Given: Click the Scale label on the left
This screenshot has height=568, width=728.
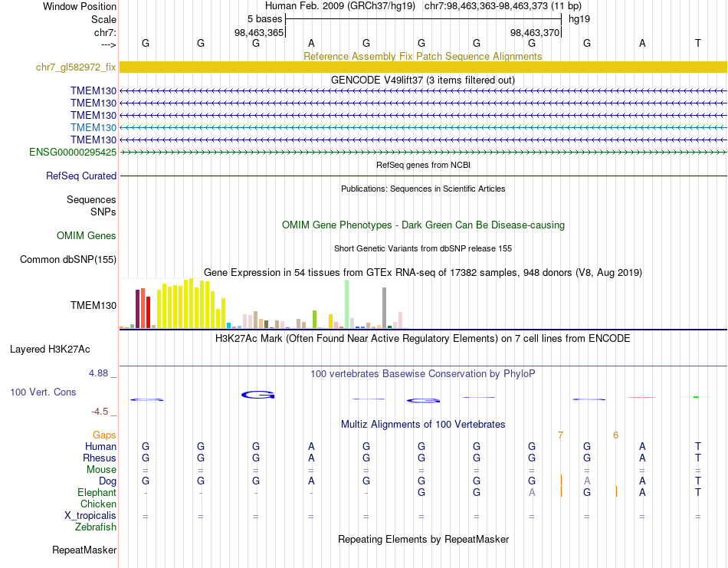Looking at the screenshot, I should tap(104, 19).
